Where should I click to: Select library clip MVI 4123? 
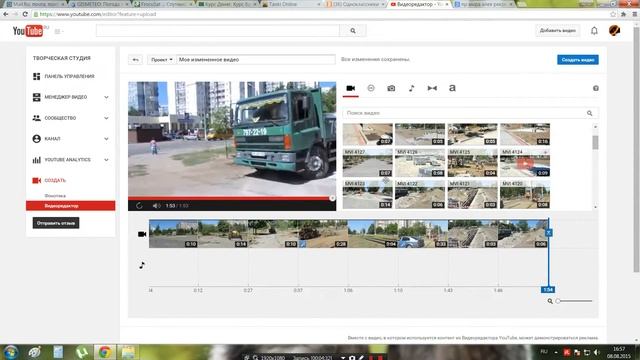(x=367, y=195)
